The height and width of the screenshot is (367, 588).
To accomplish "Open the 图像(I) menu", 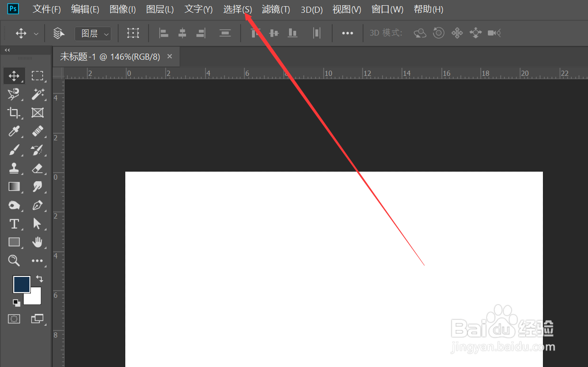I will tap(122, 9).
